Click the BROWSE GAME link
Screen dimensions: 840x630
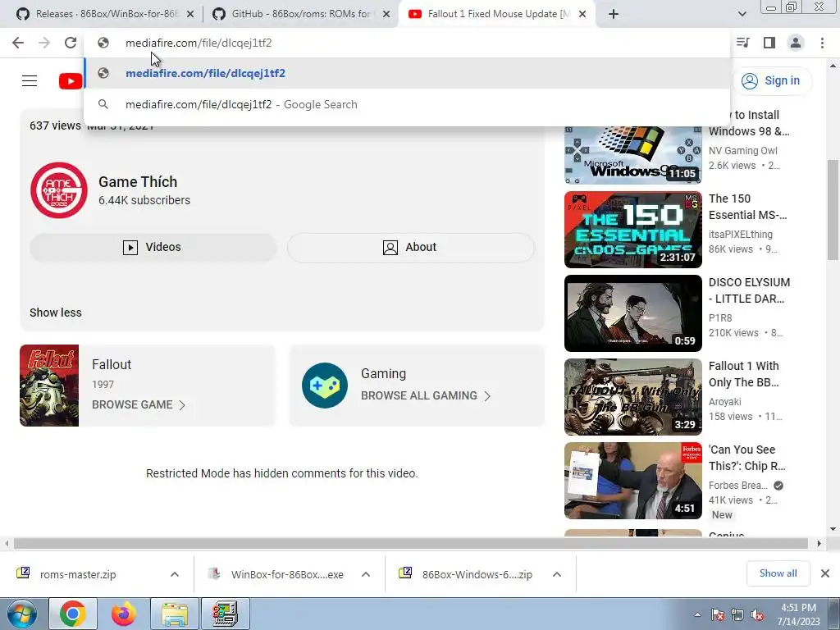pos(138,405)
